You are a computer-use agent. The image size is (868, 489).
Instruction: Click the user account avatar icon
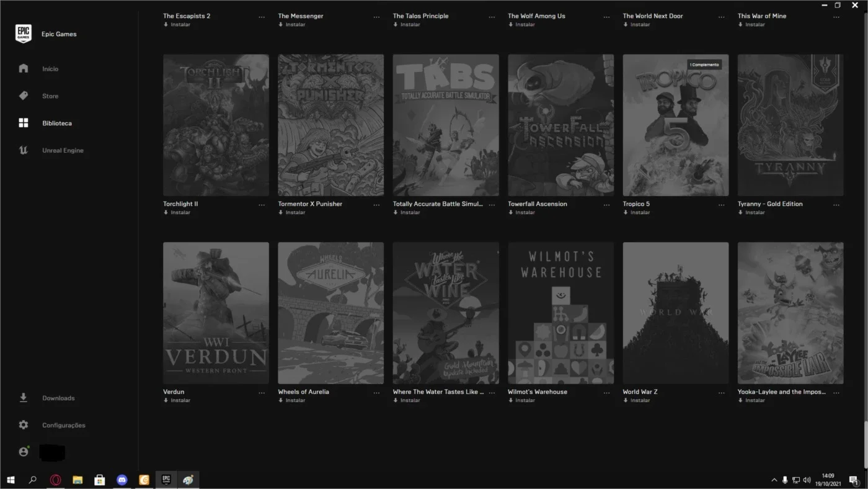click(x=24, y=452)
